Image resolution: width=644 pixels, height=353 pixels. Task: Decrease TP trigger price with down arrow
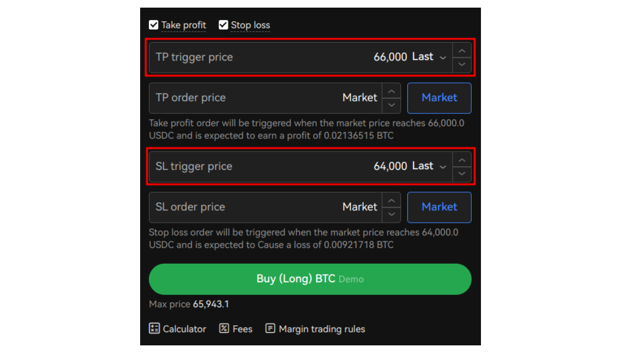click(x=462, y=64)
